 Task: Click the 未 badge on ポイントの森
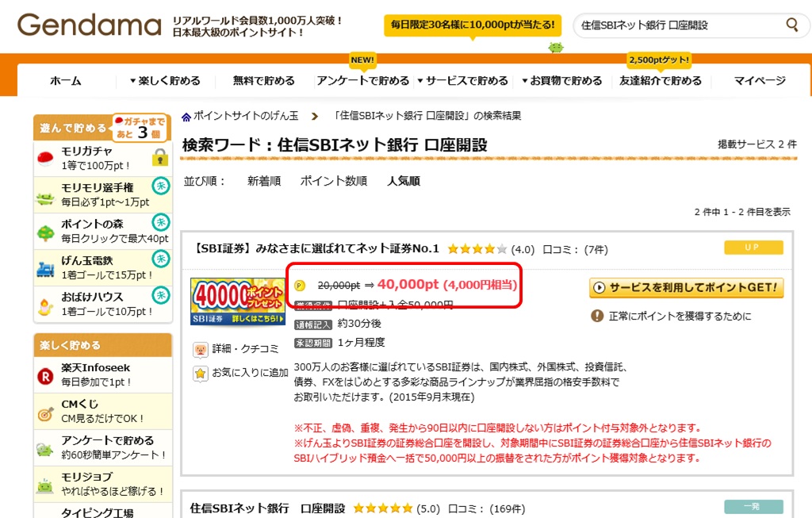pyautogui.click(x=161, y=221)
